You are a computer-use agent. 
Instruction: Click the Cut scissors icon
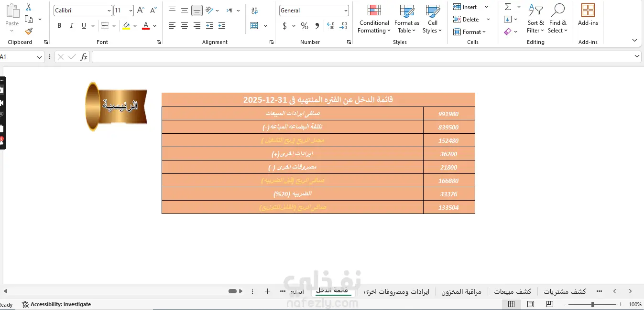29,7
